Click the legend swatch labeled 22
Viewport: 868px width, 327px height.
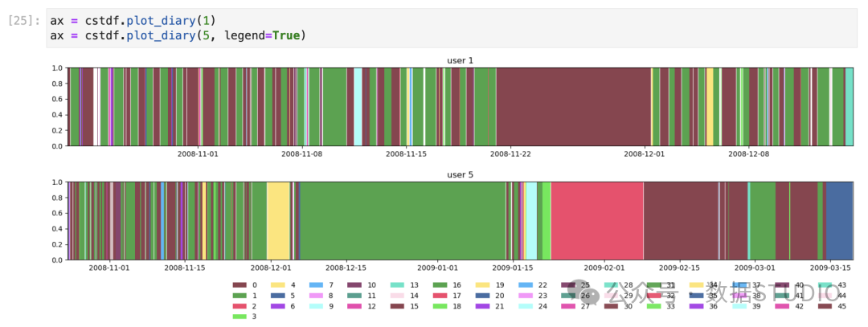click(x=526, y=285)
